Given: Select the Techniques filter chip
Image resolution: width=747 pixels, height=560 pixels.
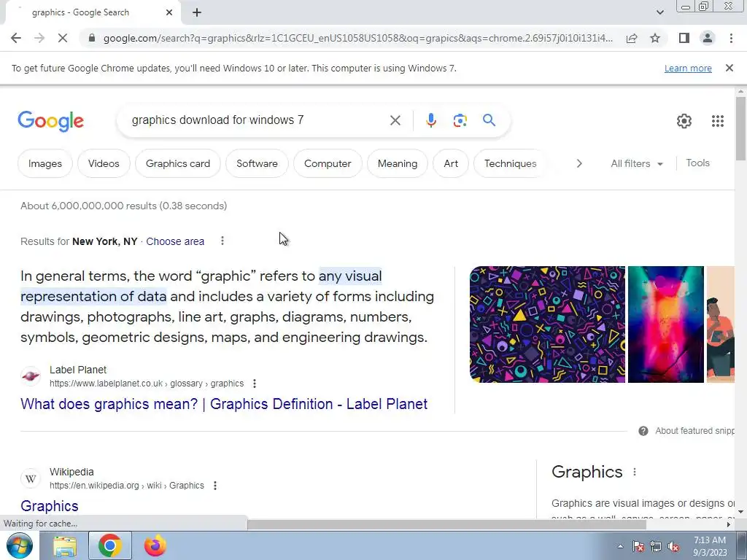Looking at the screenshot, I should (510, 163).
